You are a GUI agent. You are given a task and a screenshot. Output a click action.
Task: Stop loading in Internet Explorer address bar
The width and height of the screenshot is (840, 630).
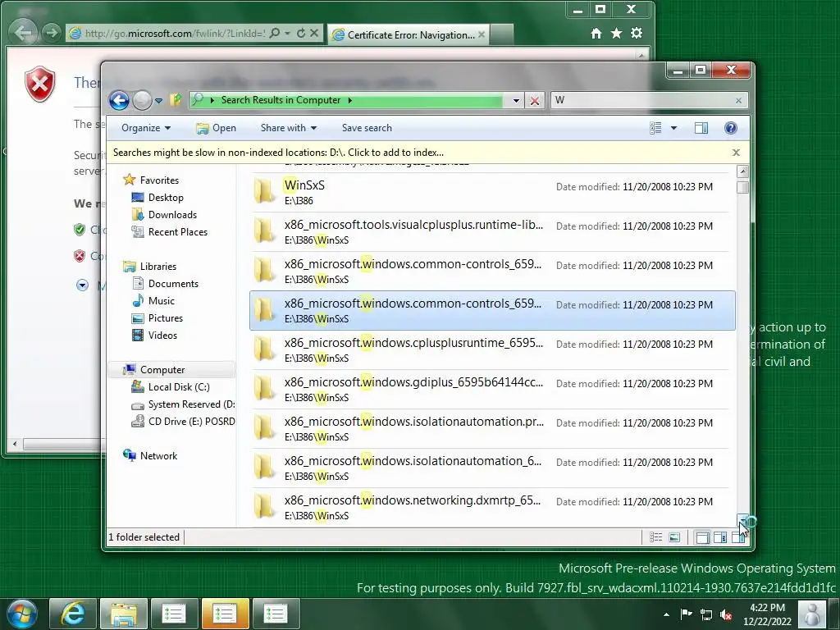coord(314,33)
